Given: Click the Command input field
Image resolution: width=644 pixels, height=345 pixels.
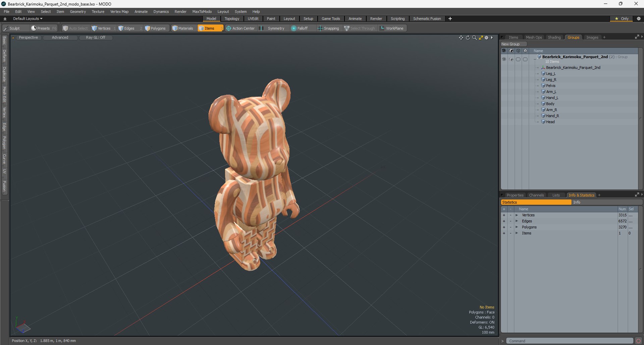Looking at the screenshot, I should (x=569, y=341).
